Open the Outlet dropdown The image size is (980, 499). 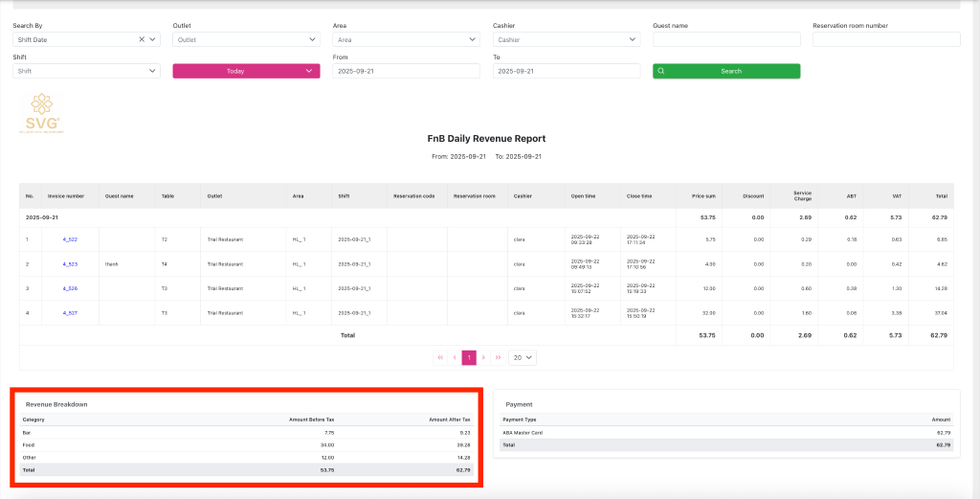(x=246, y=40)
